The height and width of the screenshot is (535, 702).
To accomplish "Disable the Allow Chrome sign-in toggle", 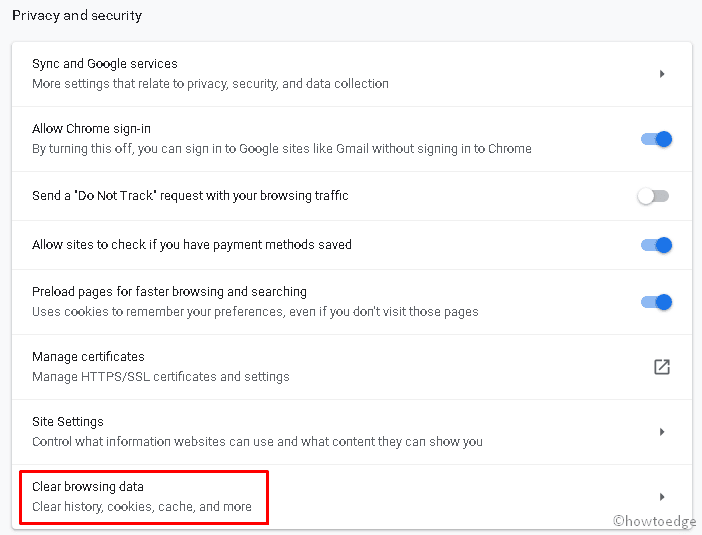I will [656, 139].
